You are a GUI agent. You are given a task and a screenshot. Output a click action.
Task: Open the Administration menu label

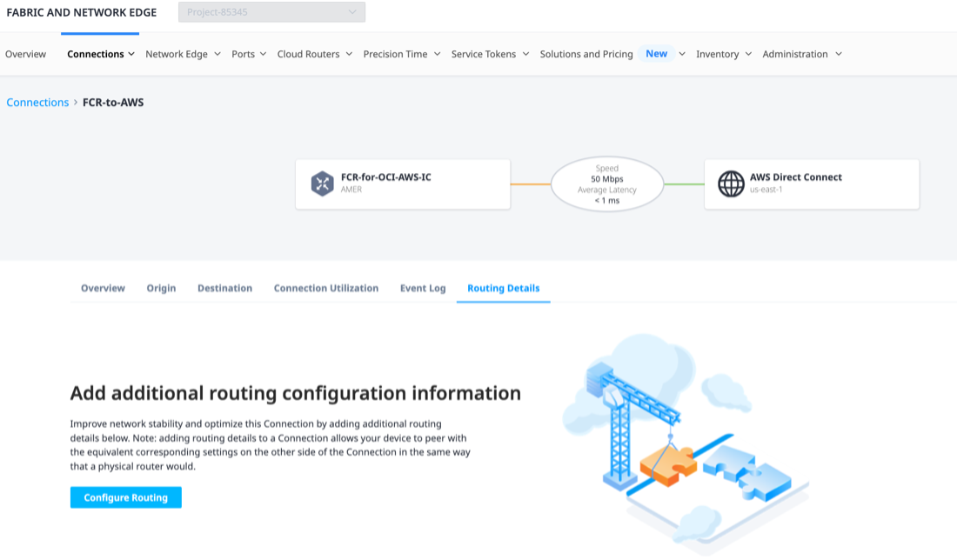[x=794, y=54]
